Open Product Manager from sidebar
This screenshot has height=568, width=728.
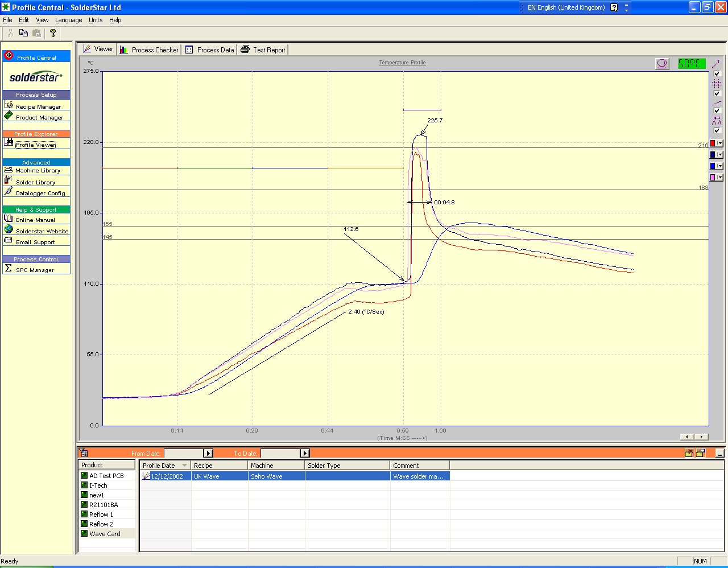(36, 117)
